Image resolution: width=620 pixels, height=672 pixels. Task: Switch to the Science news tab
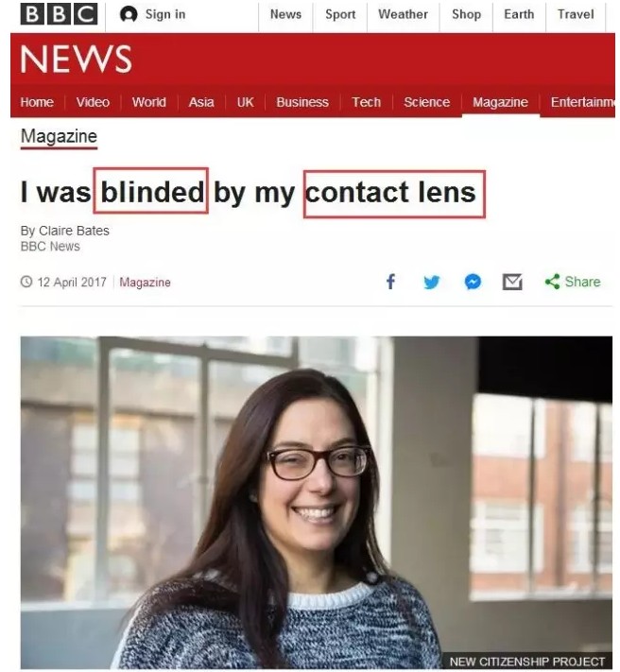click(427, 102)
